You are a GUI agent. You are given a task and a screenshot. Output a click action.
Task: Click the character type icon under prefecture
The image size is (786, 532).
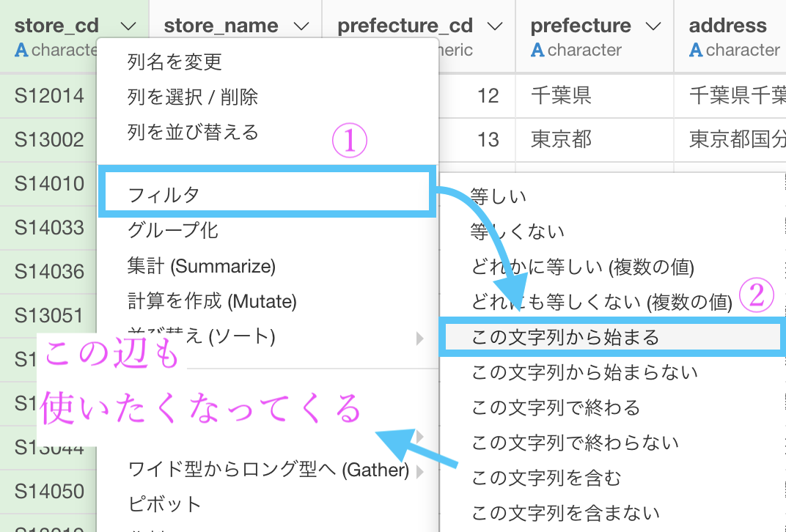pyautogui.click(x=537, y=51)
